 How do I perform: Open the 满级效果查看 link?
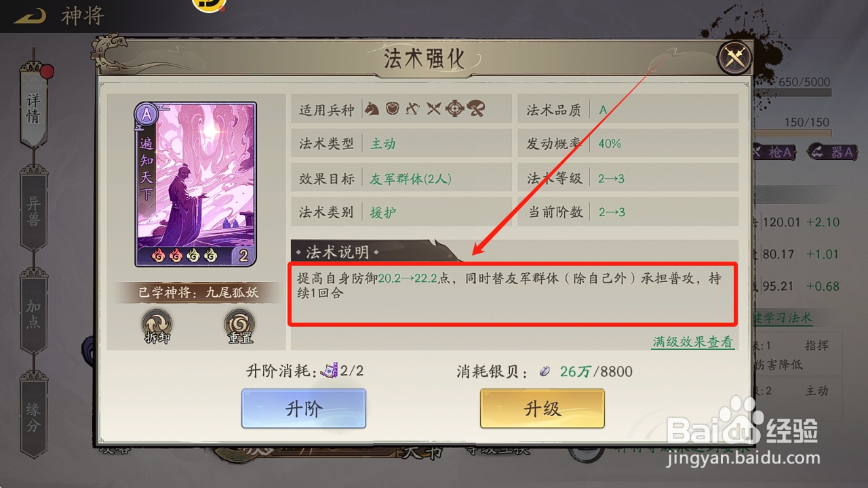click(693, 342)
